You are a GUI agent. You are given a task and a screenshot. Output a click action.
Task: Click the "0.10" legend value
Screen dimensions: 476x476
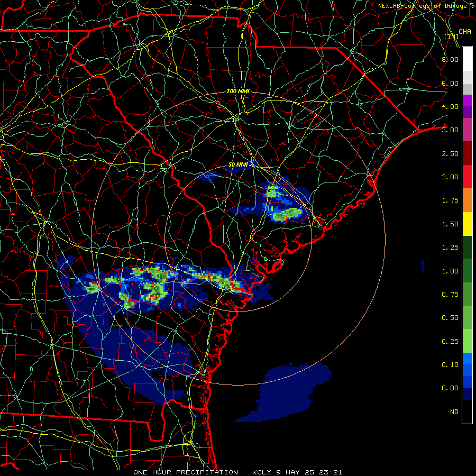(450, 365)
